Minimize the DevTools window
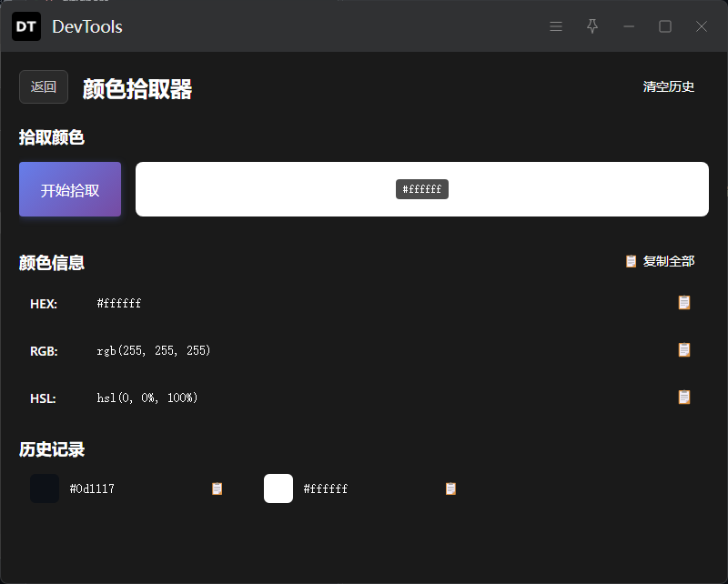The image size is (728, 584). point(629,26)
